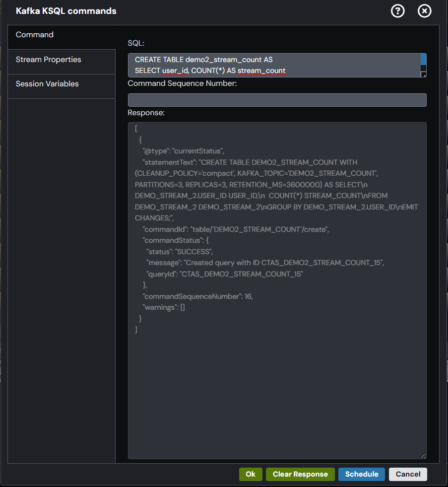Image resolution: width=448 pixels, height=487 pixels.
Task: Switch to the Command tab
Action: [x=62, y=37]
